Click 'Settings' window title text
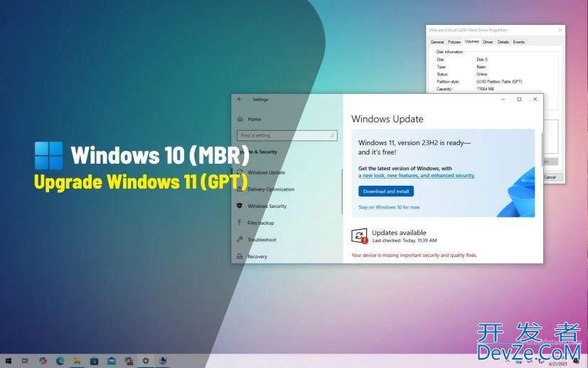 tap(260, 100)
